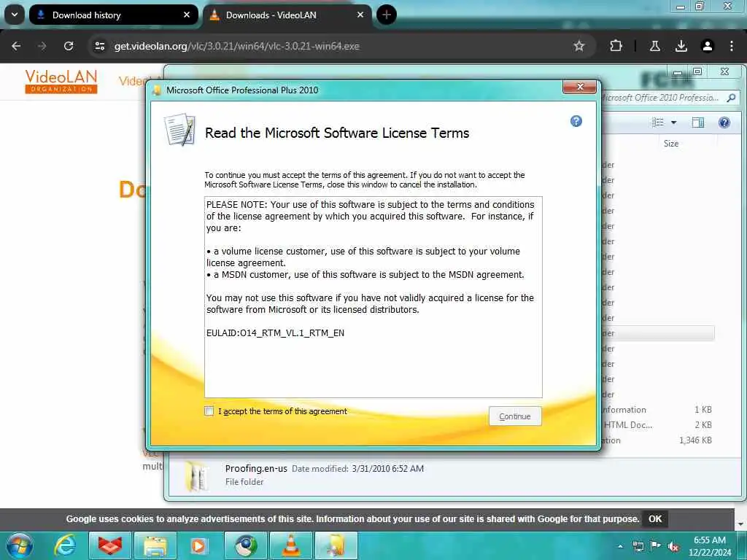Click the taskbar clock showing 6:55 AM

(709, 546)
